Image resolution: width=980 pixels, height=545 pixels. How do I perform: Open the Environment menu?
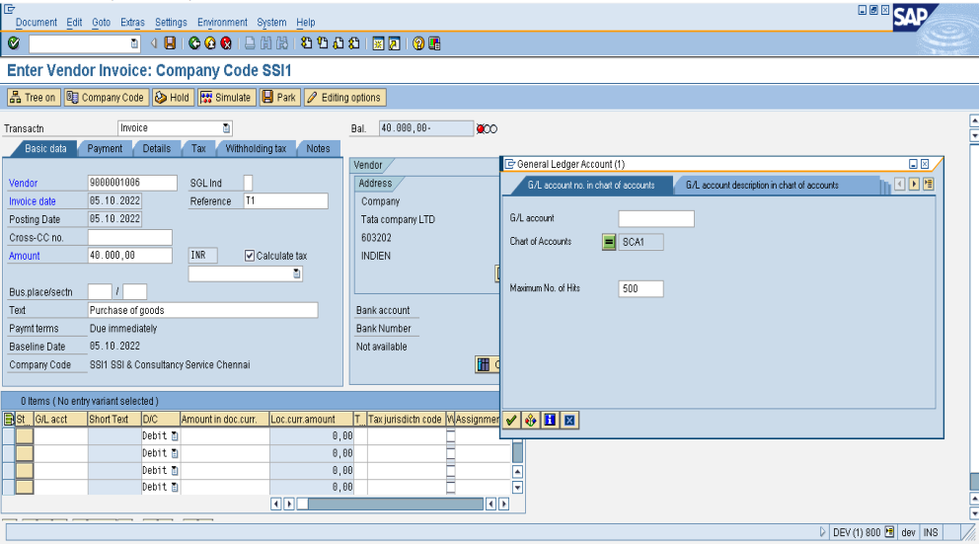[222, 22]
